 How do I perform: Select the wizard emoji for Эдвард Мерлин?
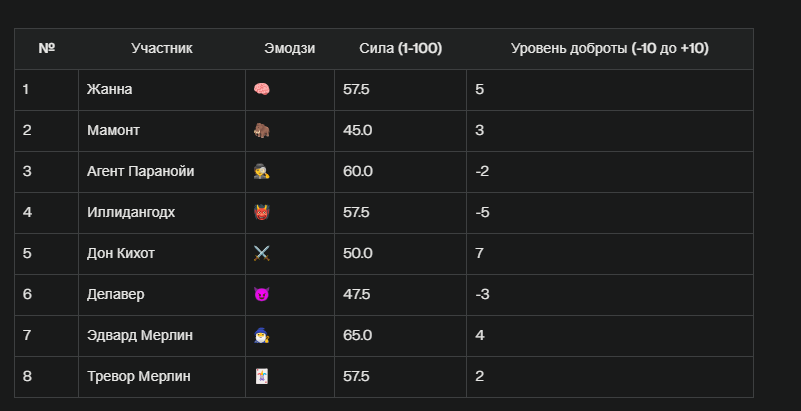pyautogui.click(x=262, y=335)
